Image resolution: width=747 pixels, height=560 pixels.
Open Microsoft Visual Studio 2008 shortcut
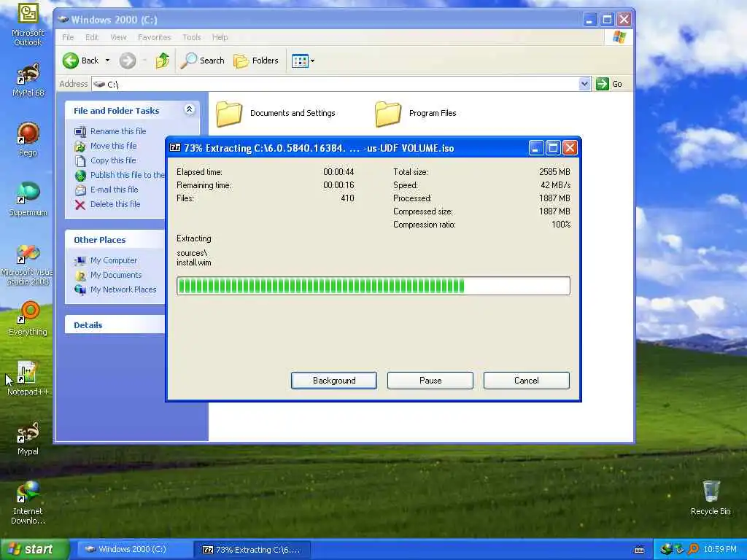click(27, 264)
